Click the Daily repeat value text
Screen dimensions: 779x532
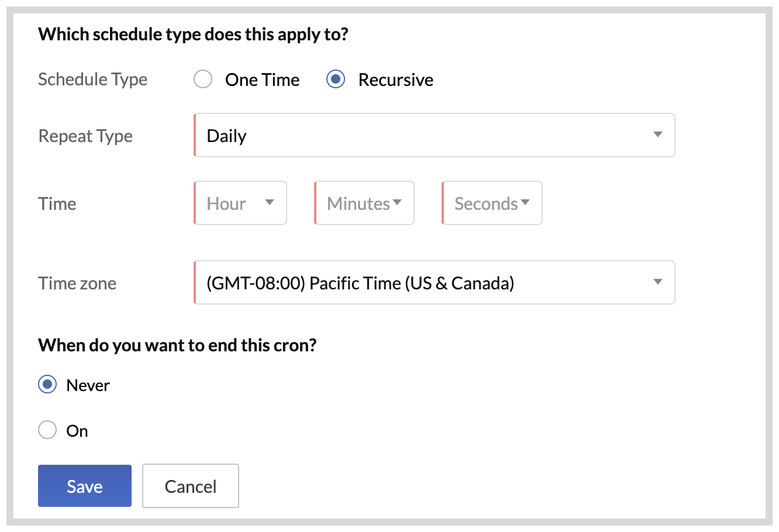click(x=226, y=135)
